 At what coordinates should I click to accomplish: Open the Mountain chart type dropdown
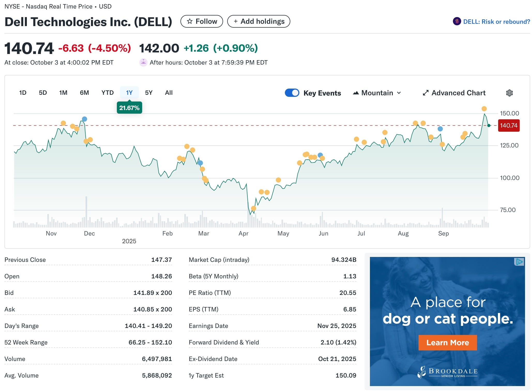pos(377,93)
